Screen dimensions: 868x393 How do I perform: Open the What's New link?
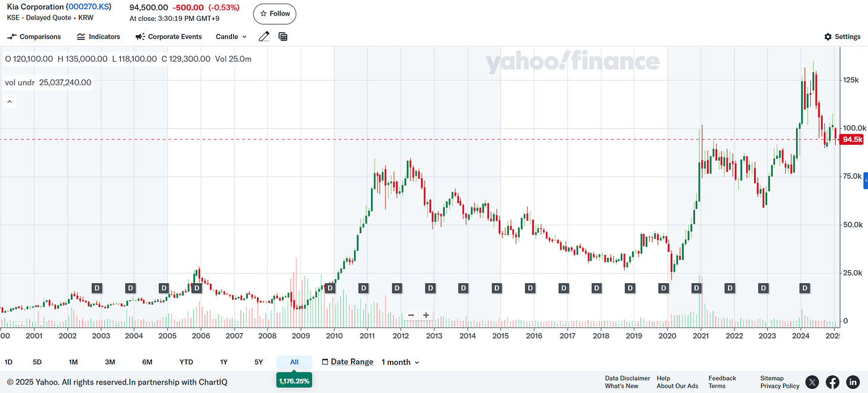[621, 386]
